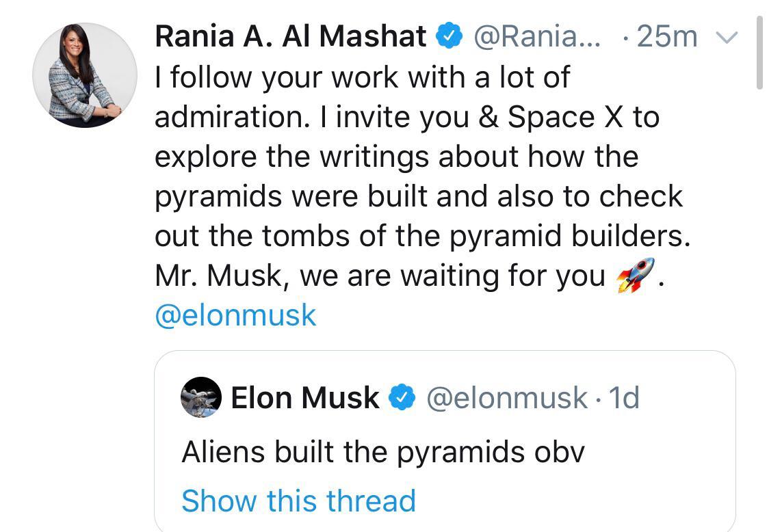Click the 'Mr. Musk, we are waiting for you' sentence
This screenshot has height=532, width=769.
click(380, 276)
